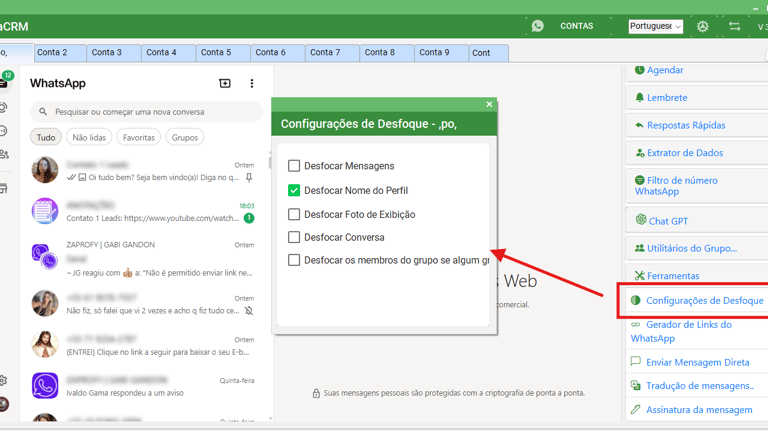Enable Desfocar Mensagens checkbox
The width and height of the screenshot is (768, 431).
point(294,166)
